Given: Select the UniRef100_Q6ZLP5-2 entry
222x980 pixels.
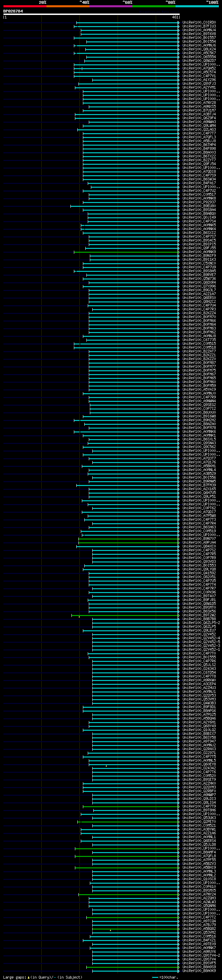Looking at the screenshot, I should click(201, 623).
